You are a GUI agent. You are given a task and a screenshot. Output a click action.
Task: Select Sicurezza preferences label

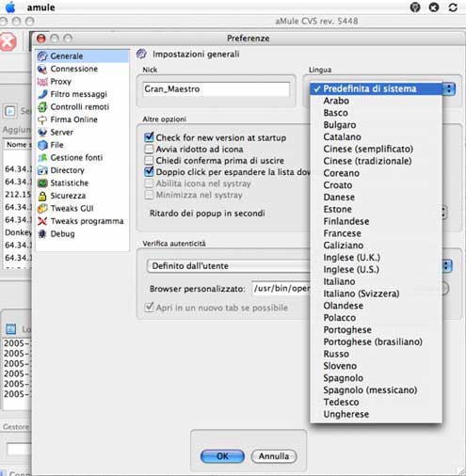(68, 196)
